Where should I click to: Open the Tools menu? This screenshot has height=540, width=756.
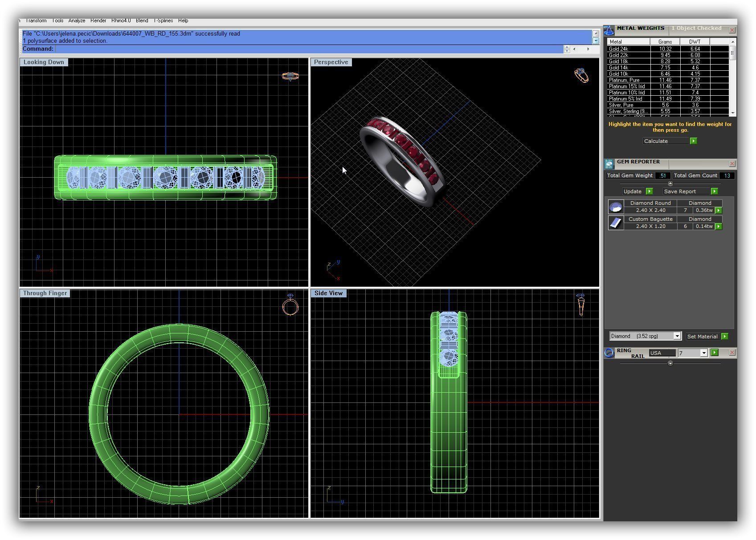(57, 20)
